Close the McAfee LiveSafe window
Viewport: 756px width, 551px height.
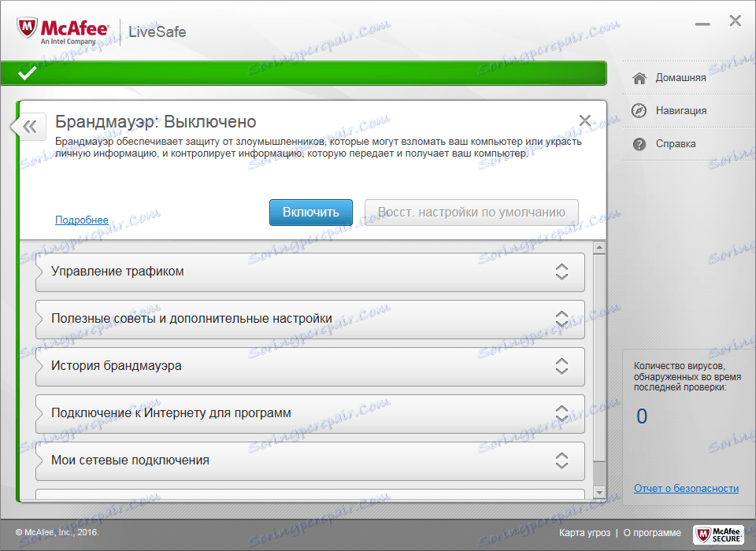736,20
